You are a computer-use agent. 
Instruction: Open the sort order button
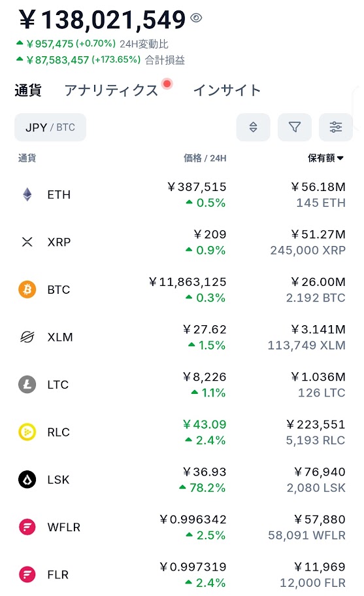253,127
